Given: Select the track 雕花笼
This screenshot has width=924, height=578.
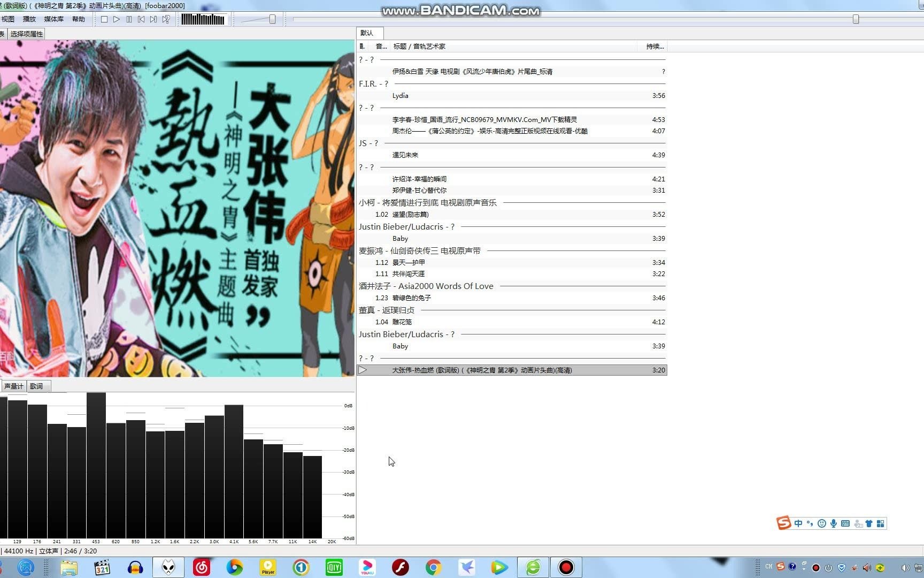Looking at the screenshot, I should tap(512, 322).
